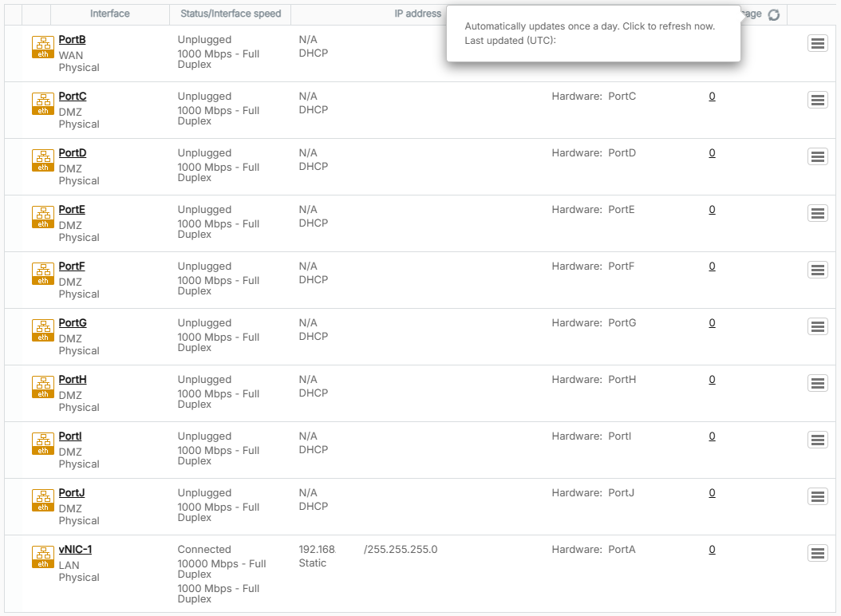The image size is (841, 616).
Task: Open the vNIC-1 interface link
Action: click(x=75, y=550)
